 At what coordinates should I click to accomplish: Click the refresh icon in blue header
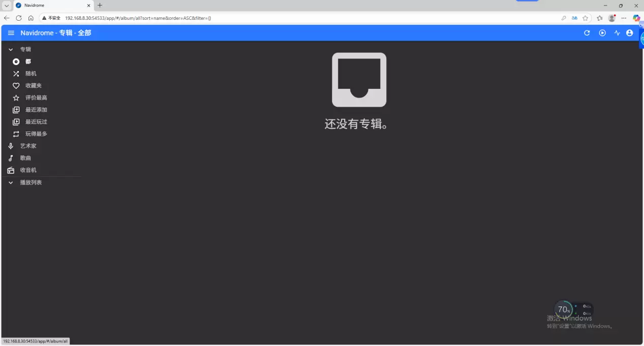587,33
